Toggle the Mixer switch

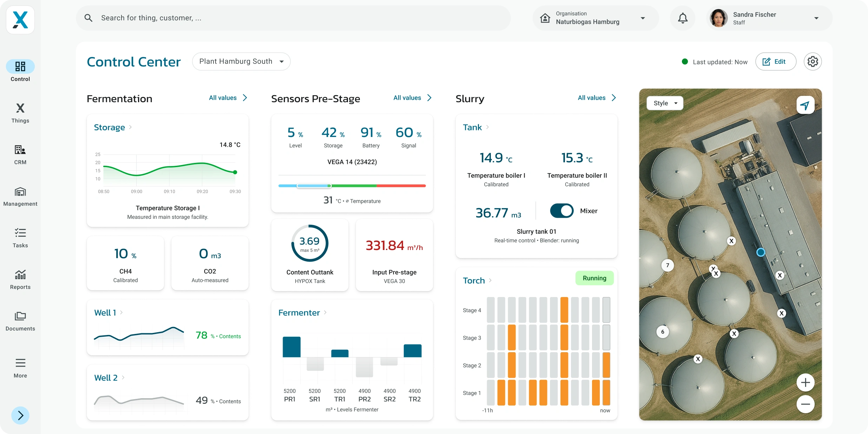tap(561, 211)
